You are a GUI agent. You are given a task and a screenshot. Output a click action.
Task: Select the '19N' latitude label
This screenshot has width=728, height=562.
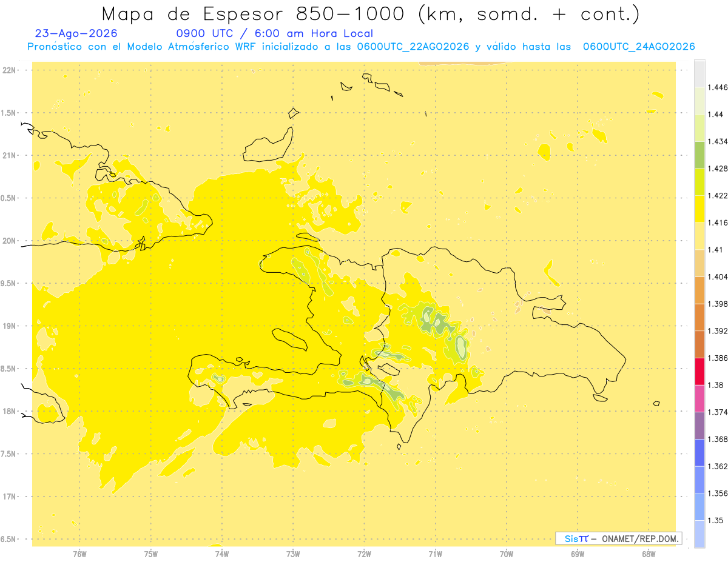point(10,326)
